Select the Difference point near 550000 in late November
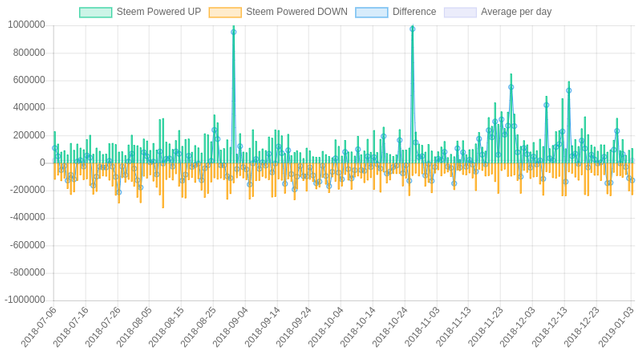Image resolution: width=640 pixels, height=361 pixels. tap(511, 87)
